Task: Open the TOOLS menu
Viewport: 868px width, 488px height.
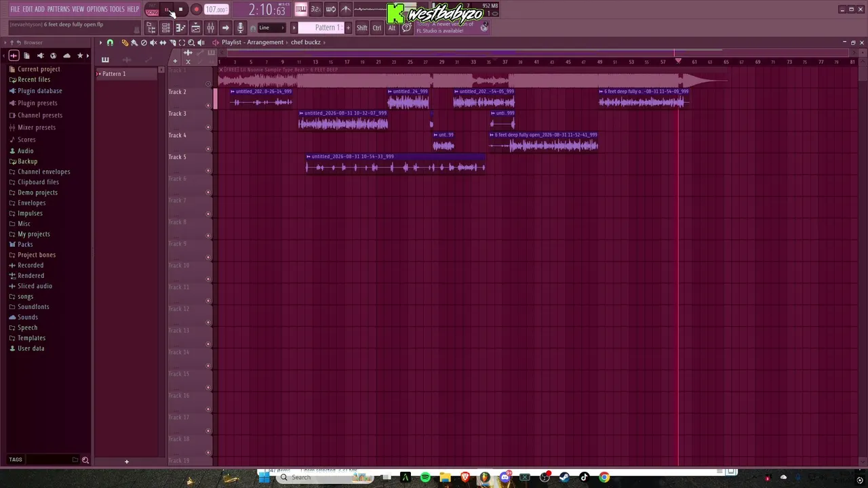Action: (x=117, y=9)
